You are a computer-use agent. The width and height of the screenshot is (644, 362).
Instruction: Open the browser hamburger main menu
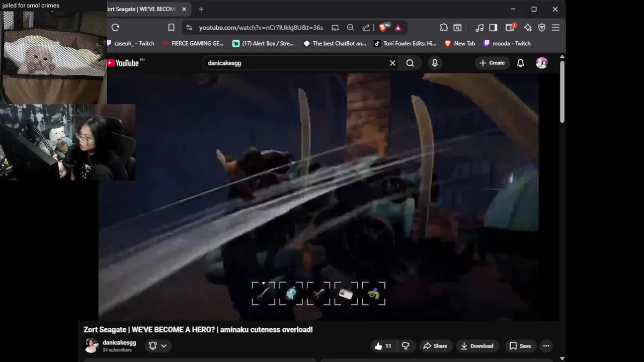[555, 28]
